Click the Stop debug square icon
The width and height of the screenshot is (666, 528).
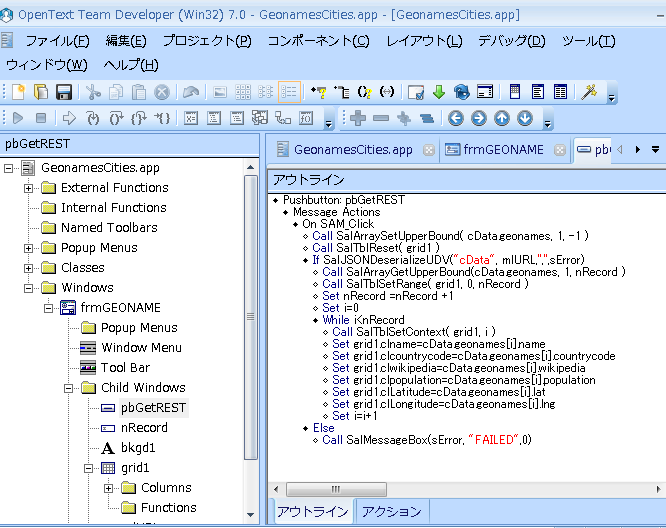pos(41,118)
